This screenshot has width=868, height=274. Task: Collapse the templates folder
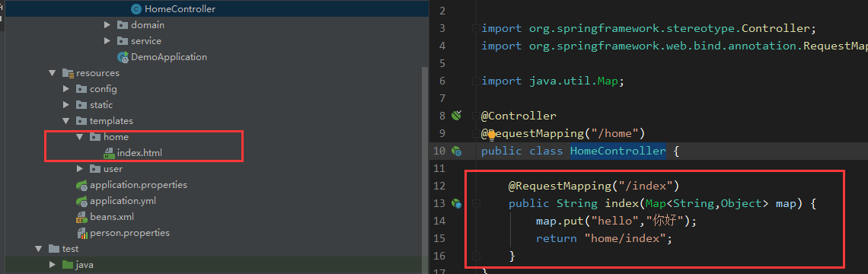click(66, 121)
